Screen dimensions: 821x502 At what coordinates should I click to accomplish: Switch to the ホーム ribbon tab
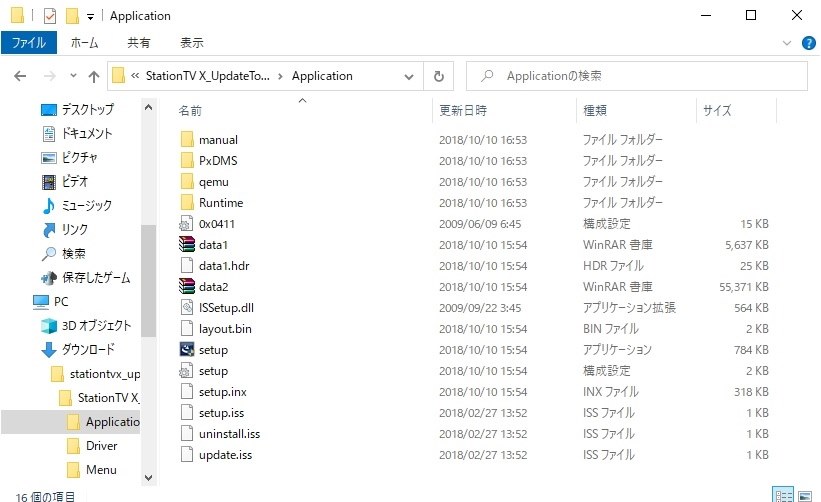point(84,43)
